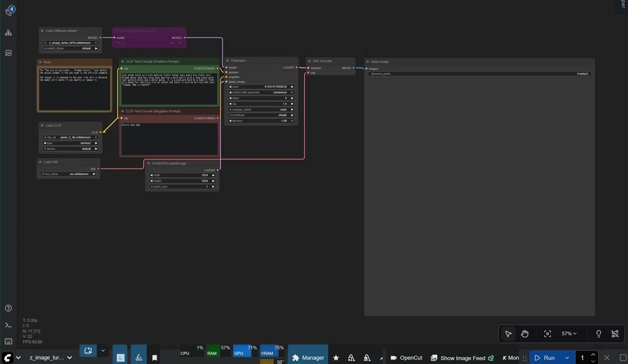The image size is (628, 364).
Task: Click the Run button
Action: (x=545, y=358)
